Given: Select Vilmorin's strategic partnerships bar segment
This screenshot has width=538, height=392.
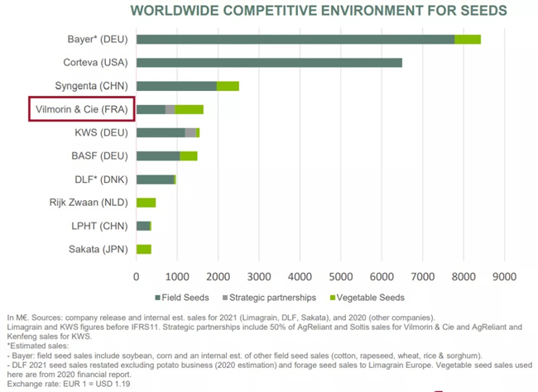Looking at the screenshot, I should tap(170, 109).
